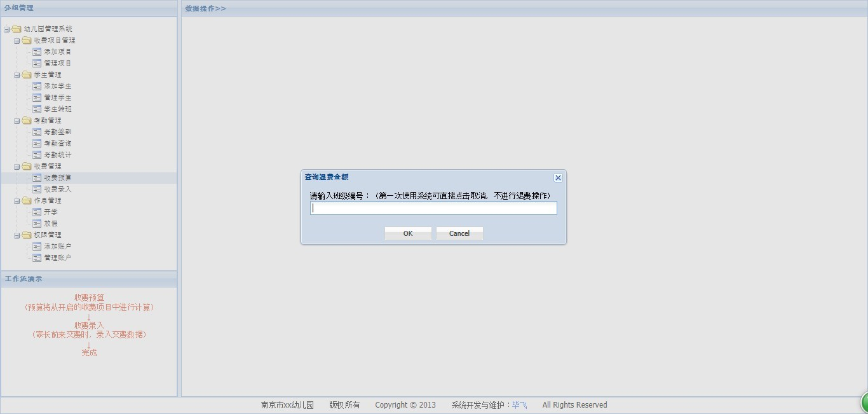Click the 收费录入 item icon
868x414 pixels.
point(37,189)
